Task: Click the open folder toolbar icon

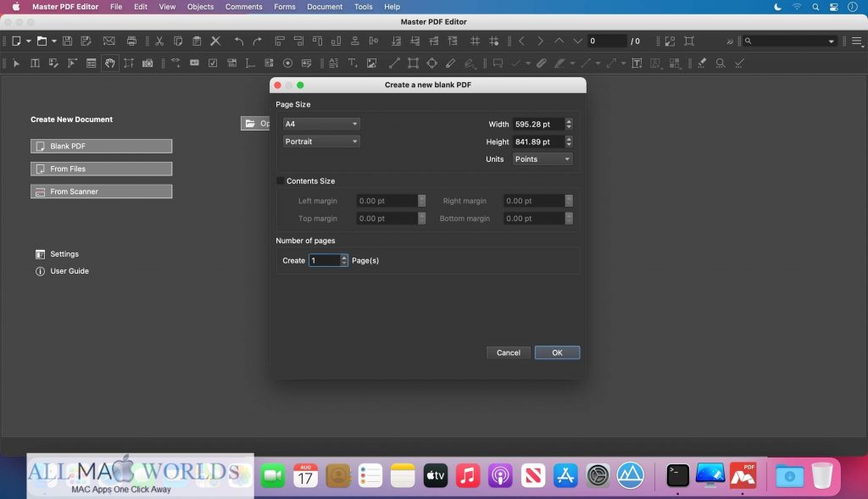Action: coord(42,41)
